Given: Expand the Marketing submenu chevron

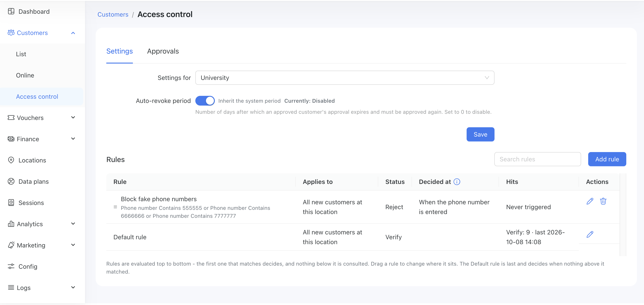Looking at the screenshot, I should (x=73, y=245).
